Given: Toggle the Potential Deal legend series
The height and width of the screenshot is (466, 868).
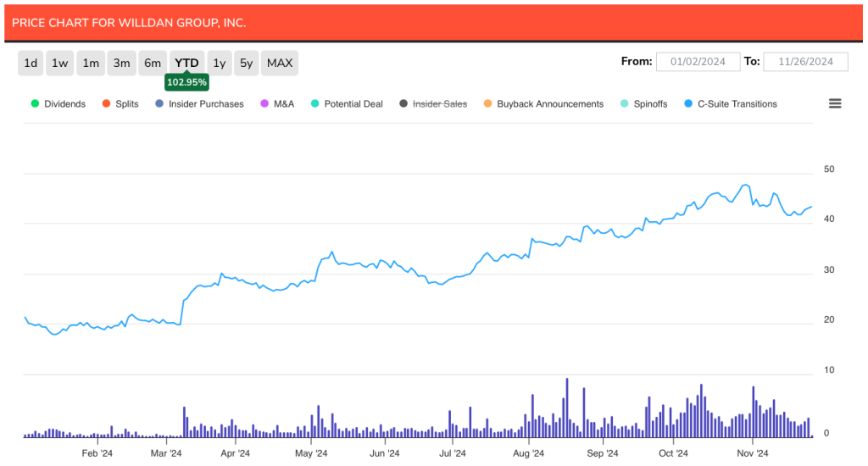Looking at the screenshot, I should 347,104.
